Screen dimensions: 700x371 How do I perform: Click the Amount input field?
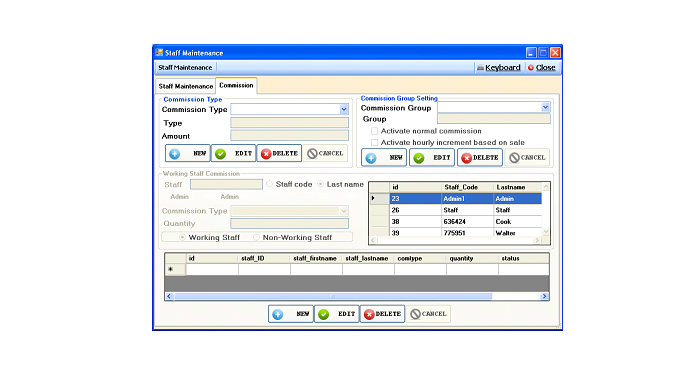tap(289, 136)
